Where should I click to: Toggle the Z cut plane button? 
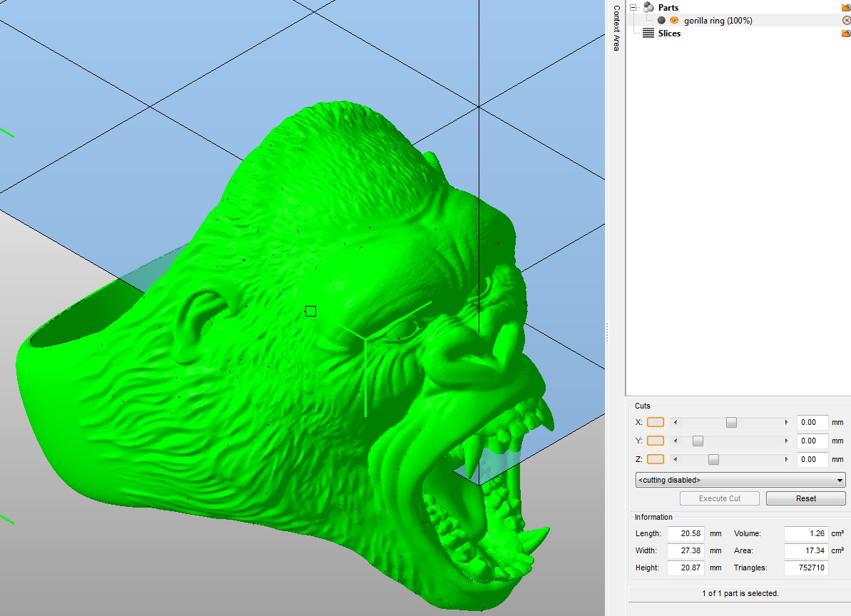[656, 459]
